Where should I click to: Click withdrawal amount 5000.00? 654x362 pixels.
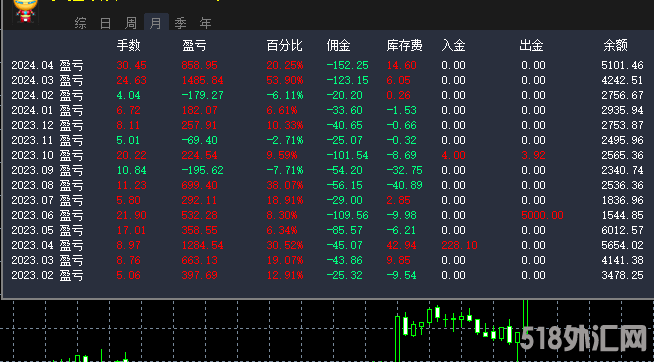(542, 216)
